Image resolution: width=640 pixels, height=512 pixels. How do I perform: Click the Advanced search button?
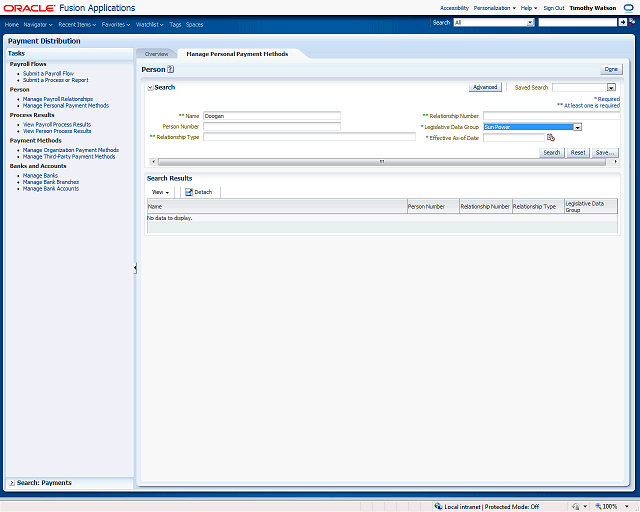pyautogui.click(x=484, y=88)
